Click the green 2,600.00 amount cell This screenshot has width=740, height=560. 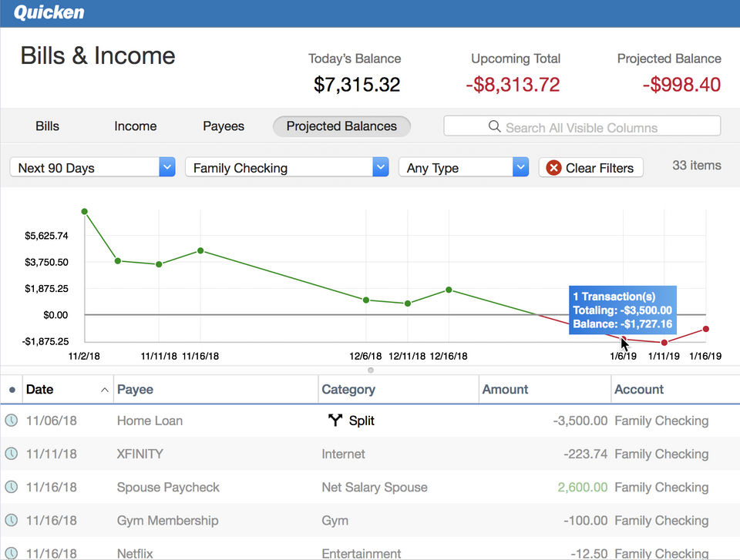(x=583, y=487)
